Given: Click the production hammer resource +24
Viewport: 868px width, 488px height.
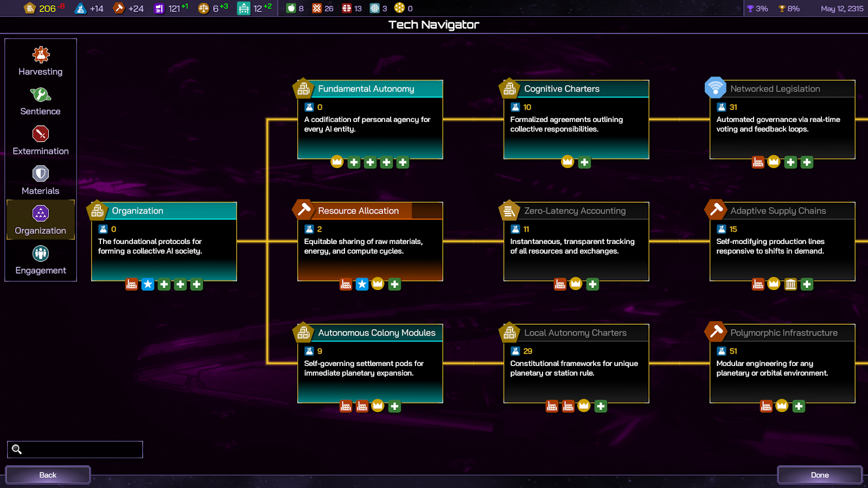Looking at the screenshot, I should point(129,8).
